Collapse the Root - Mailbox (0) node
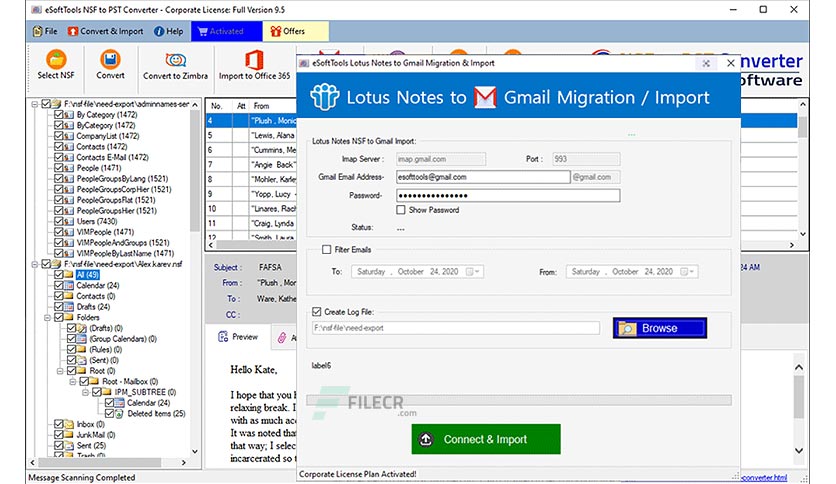 click(x=73, y=381)
